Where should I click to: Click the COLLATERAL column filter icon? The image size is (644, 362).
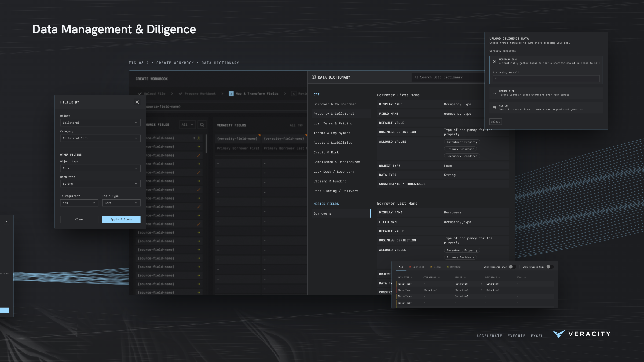pos(439,277)
